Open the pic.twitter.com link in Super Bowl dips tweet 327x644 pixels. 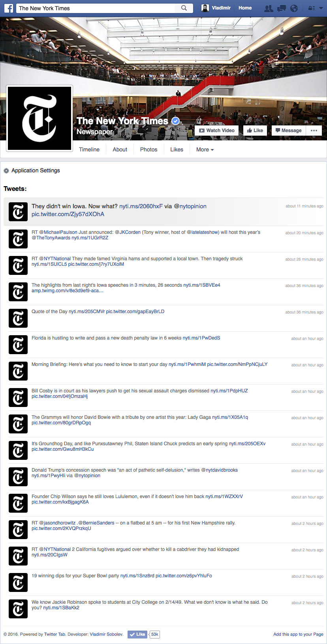coord(184,576)
